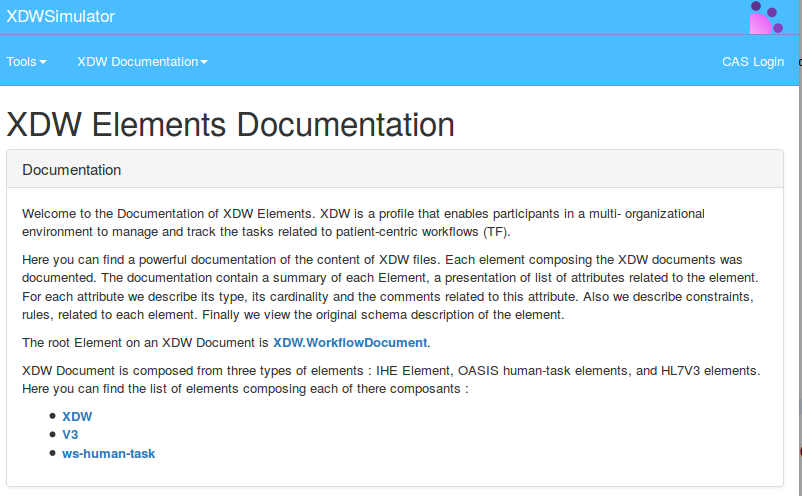Screen dimensions: 802x496
Task: Open the V3 elements link
Action: tap(70, 435)
